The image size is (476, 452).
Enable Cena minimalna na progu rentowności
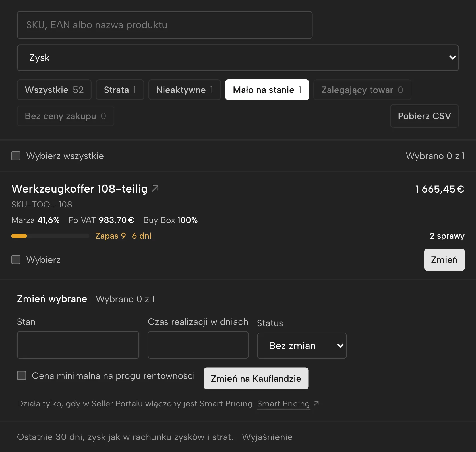[22, 375]
